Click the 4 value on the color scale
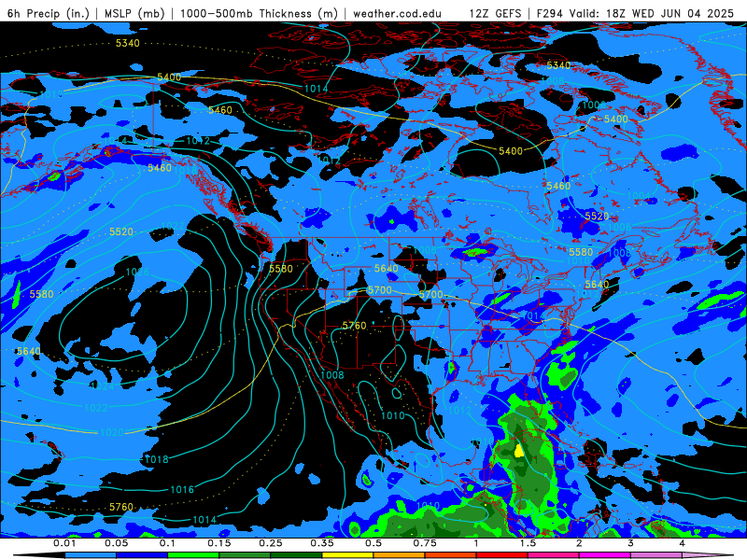 pos(683,543)
